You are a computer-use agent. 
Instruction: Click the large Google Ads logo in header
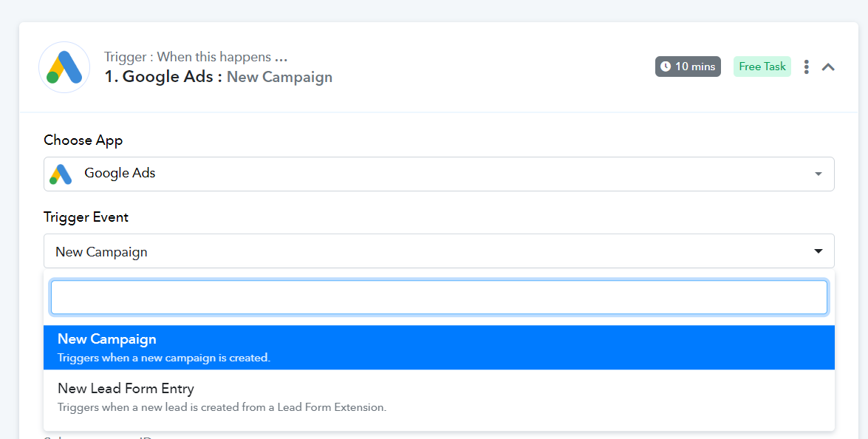64,67
